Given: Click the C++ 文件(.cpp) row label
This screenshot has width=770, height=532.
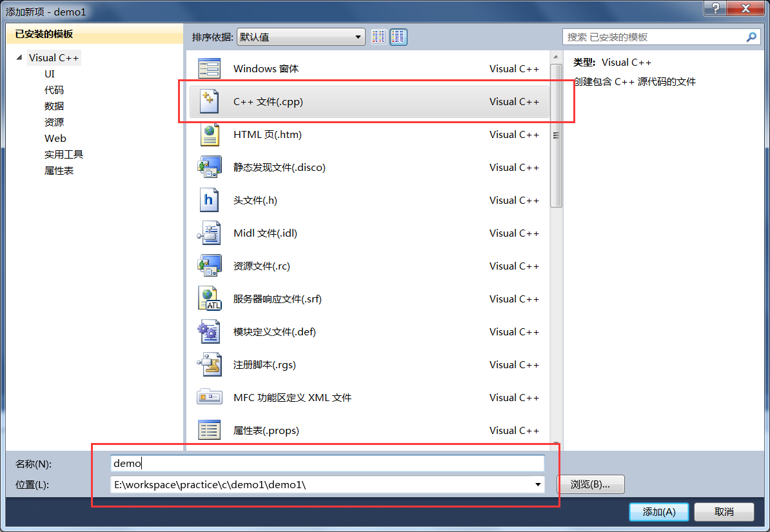Looking at the screenshot, I should (268, 102).
